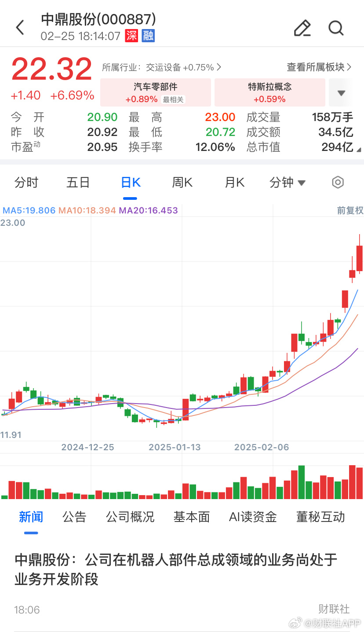Select the 日K chart tab
Image resolution: width=364 pixels, height=632 pixels.
(131, 182)
